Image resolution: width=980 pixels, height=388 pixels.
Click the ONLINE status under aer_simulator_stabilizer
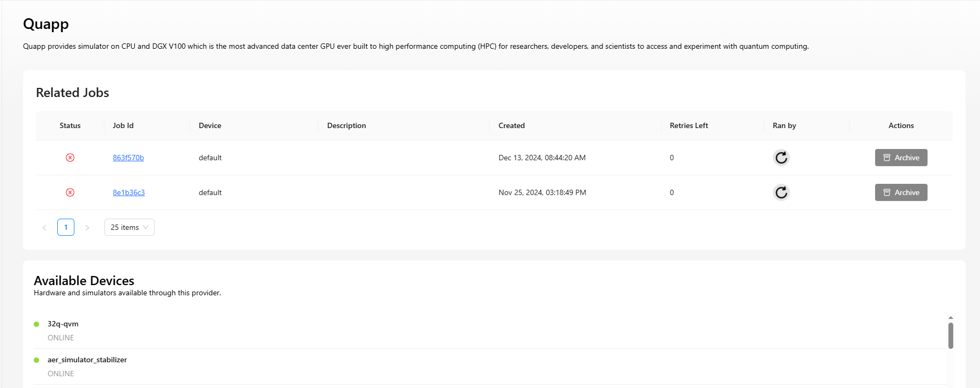click(61, 374)
